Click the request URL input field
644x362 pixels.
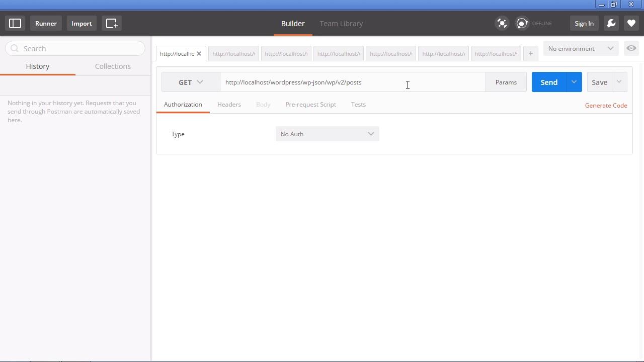pyautogui.click(x=353, y=82)
